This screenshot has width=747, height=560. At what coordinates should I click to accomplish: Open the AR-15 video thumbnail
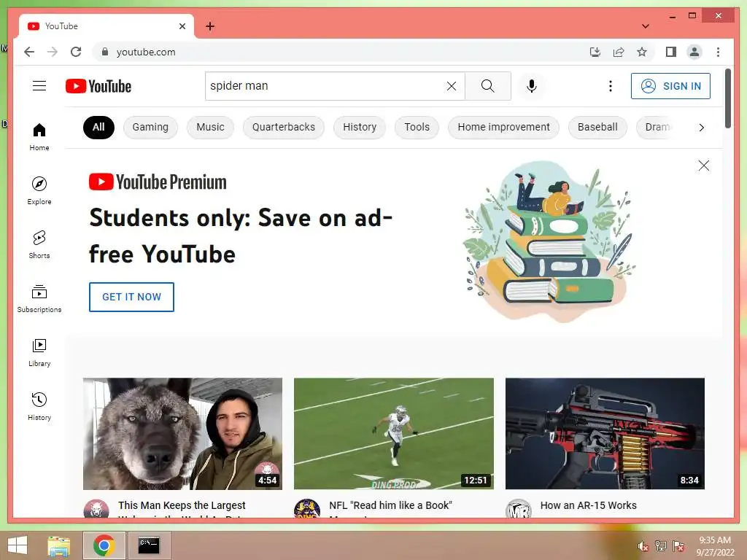click(x=605, y=434)
